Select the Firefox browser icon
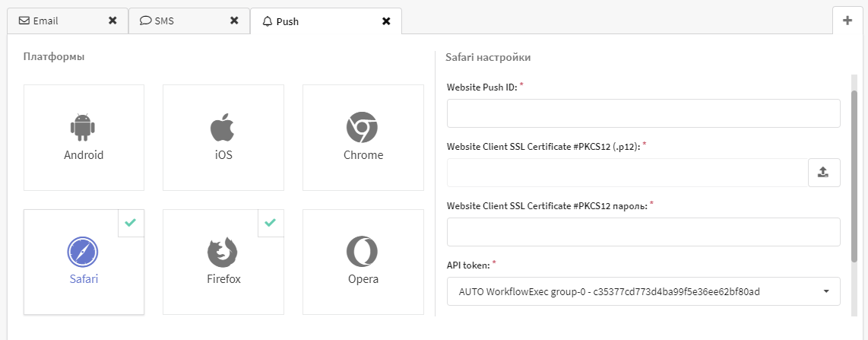The height and width of the screenshot is (340, 868). click(223, 252)
